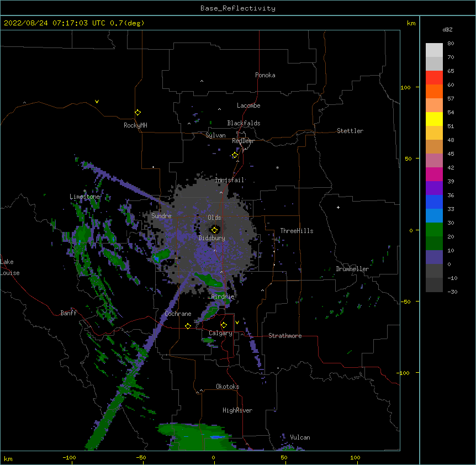This screenshot has height=465, width=476.
Task: Click the HighRiver city label
Action: (x=237, y=410)
